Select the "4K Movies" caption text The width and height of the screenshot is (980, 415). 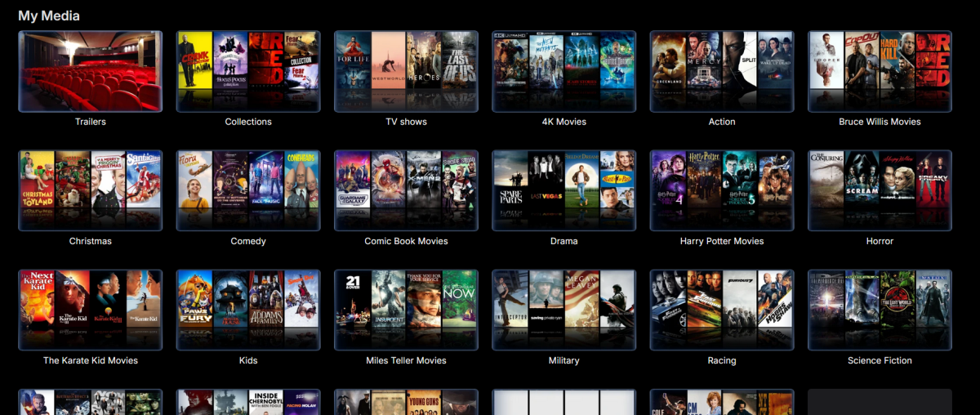[x=564, y=122]
